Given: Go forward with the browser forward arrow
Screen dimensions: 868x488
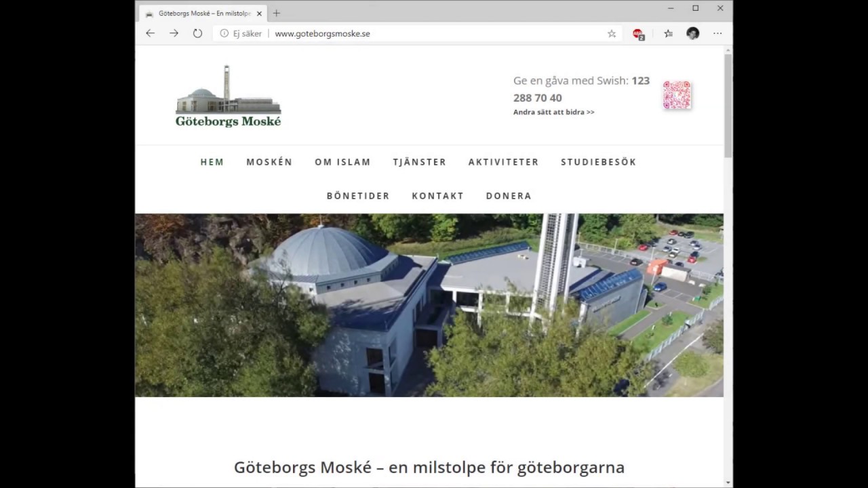Looking at the screenshot, I should [174, 33].
